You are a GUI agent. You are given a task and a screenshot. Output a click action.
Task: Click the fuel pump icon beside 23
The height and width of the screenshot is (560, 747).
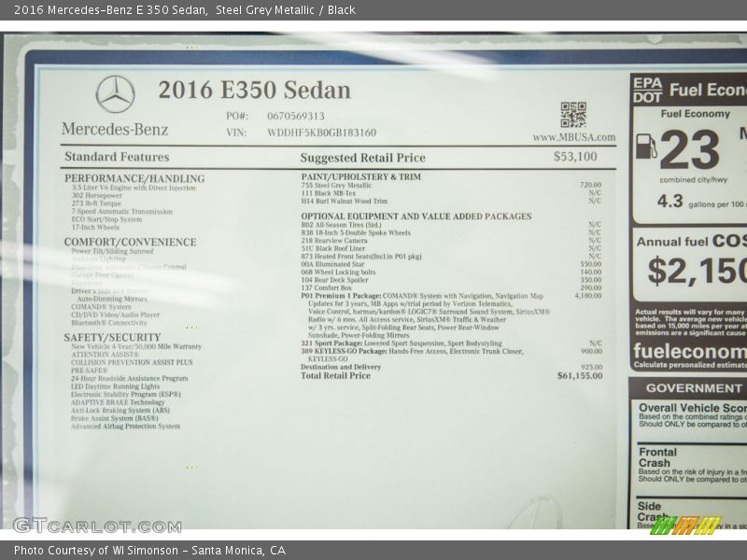[x=646, y=147]
